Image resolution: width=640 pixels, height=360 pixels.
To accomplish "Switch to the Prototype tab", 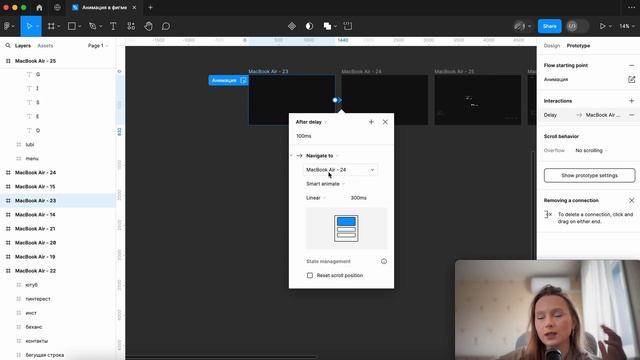I will [x=578, y=46].
